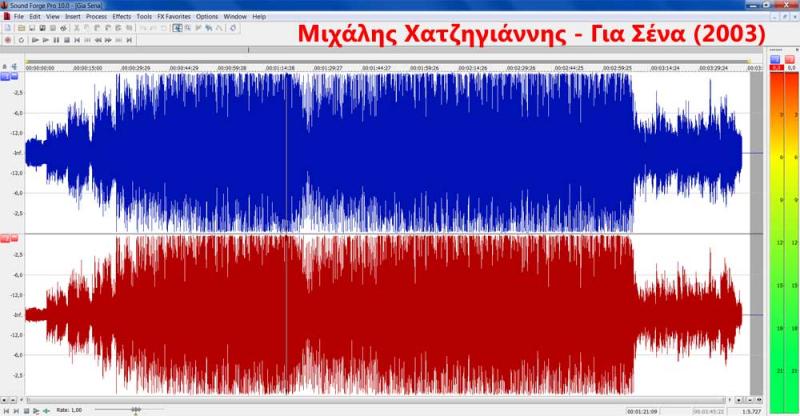Reset the red clip indicator on meter
The image size is (800, 416).
pyautogui.click(x=777, y=67)
